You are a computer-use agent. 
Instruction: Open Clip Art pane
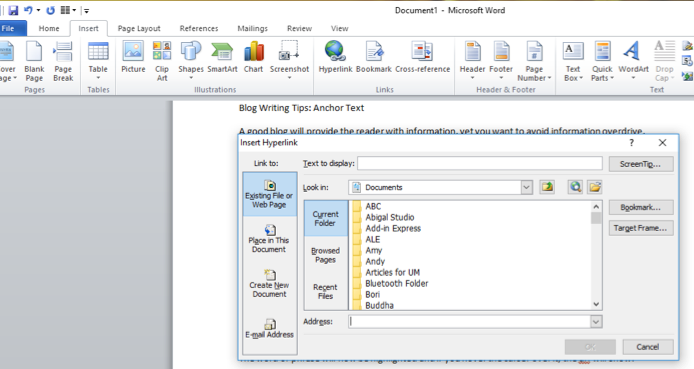pos(162,61)
